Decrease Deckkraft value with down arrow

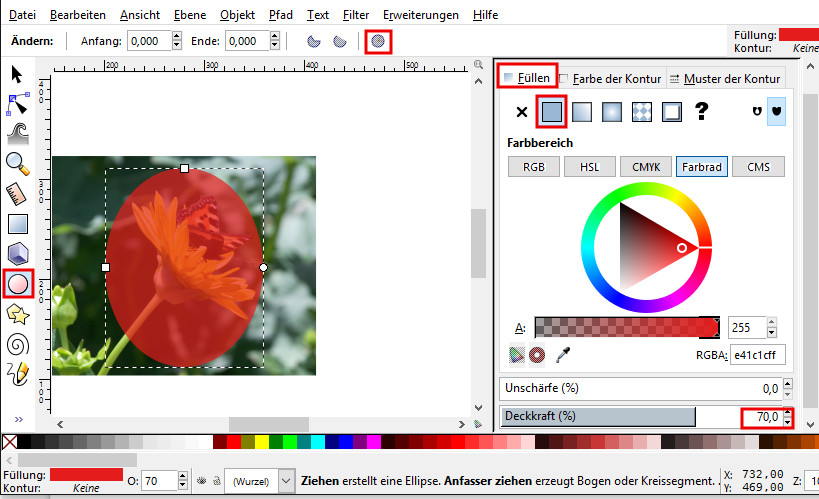pos(788,422)
